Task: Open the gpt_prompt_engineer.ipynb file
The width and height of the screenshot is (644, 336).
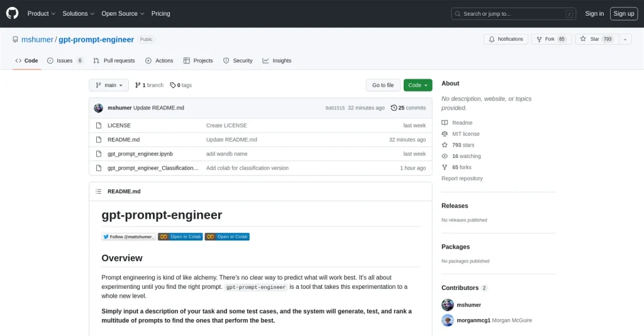Action: 140,154
